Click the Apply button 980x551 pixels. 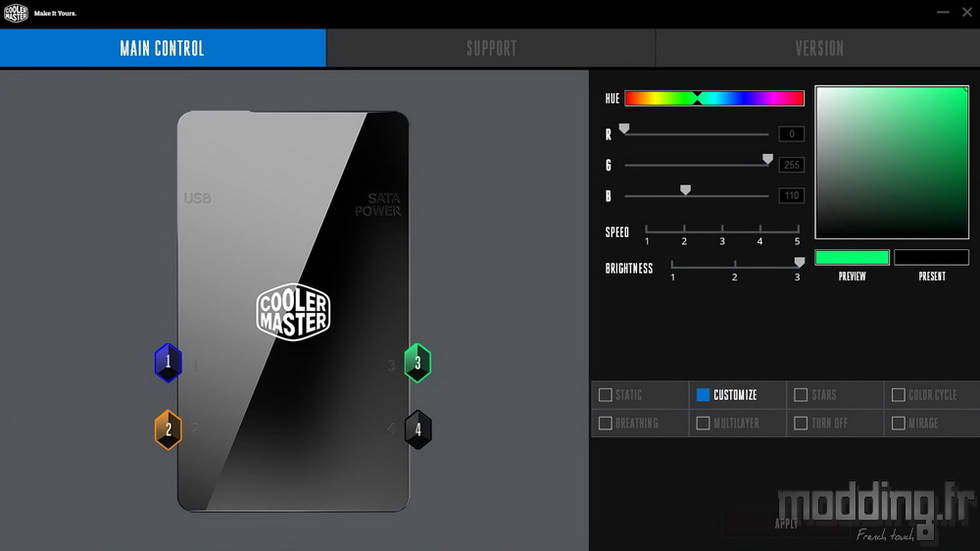tap(786, 524)
